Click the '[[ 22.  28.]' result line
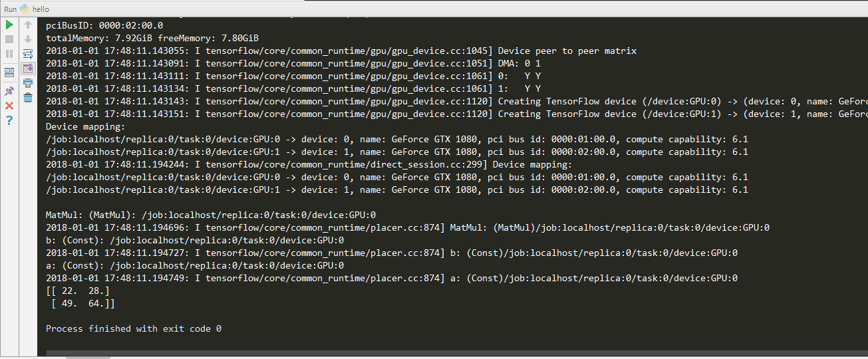Viewport: 868px width, 359px height. coord(78,291)
